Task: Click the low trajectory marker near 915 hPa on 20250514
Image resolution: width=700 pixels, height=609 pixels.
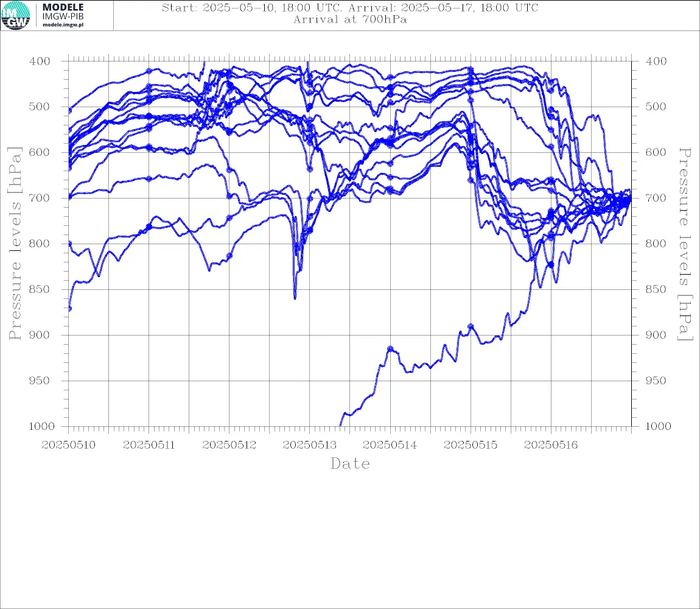Action: [x=390, y=349]
